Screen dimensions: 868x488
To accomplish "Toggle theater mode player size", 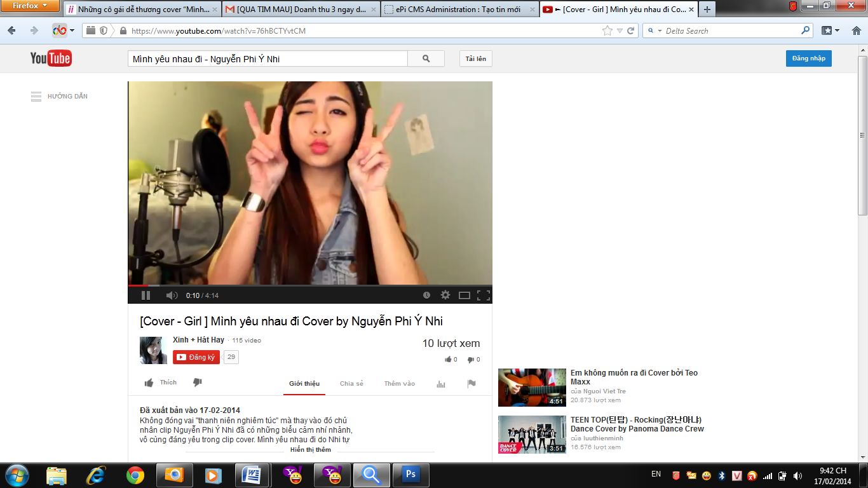I will pyautogui.click(x=465, y=295).
